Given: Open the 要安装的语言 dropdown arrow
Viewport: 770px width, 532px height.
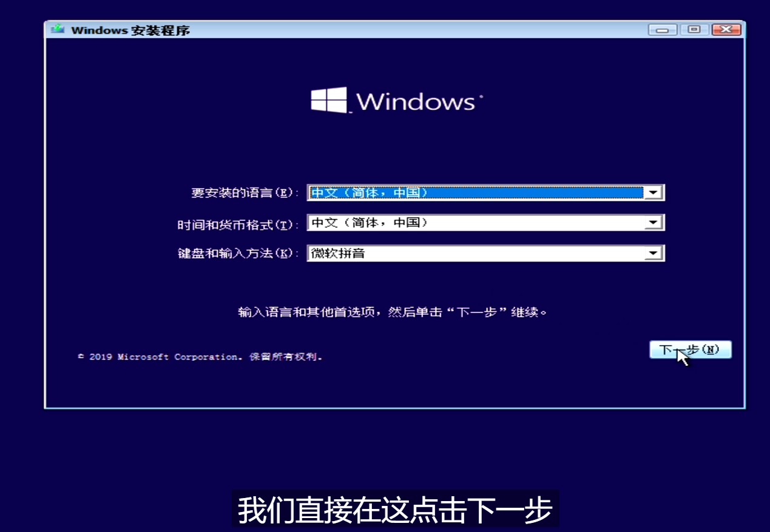Looking at the screenshot, I should [653, 193].
